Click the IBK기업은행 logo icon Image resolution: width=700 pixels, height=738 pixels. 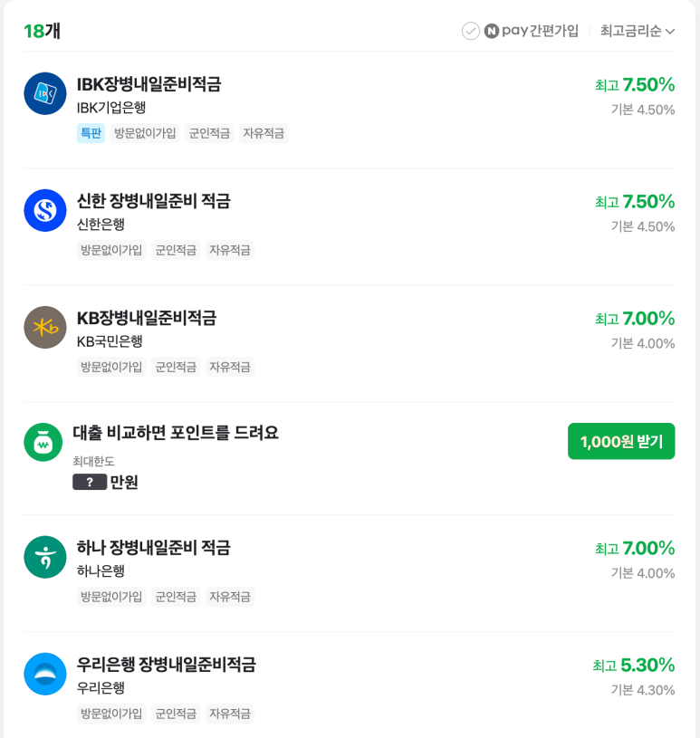tap(45, 93)
